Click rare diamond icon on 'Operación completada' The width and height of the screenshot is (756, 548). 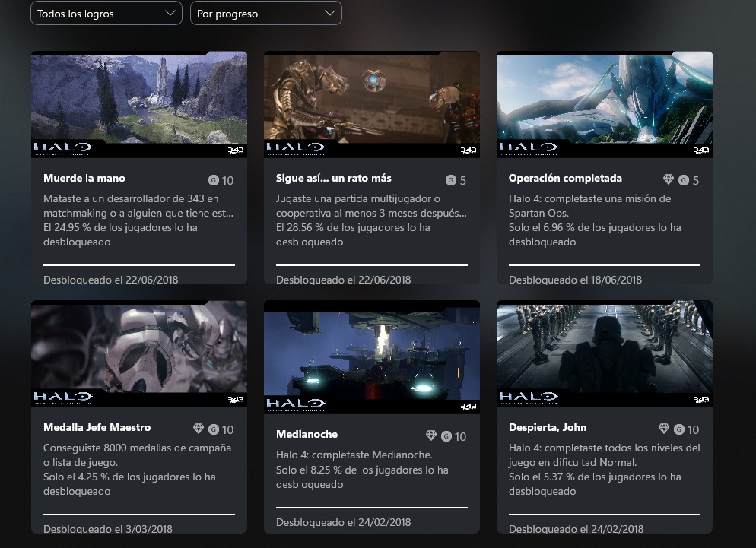tap(669, 179)
